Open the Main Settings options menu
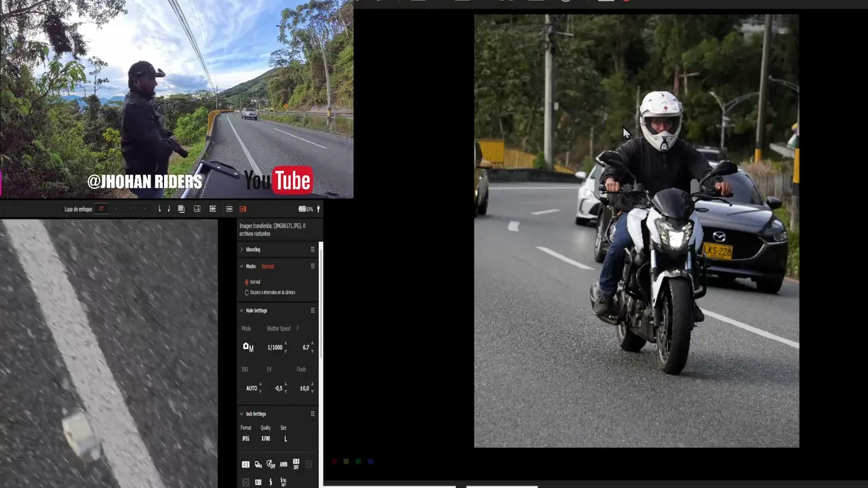This screenshot has width=868, height=488. click(313, 310)
